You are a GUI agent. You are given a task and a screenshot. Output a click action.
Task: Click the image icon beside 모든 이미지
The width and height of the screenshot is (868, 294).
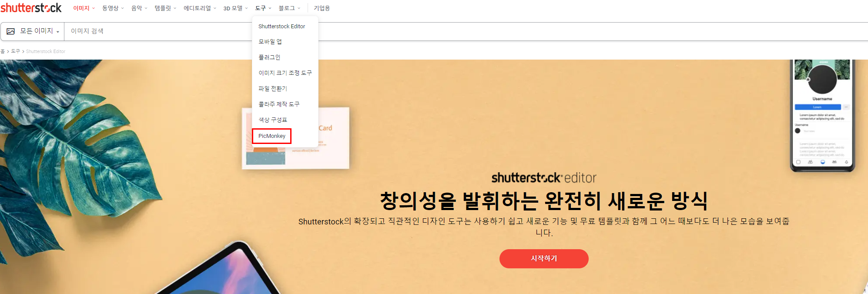tap(11, 31)
